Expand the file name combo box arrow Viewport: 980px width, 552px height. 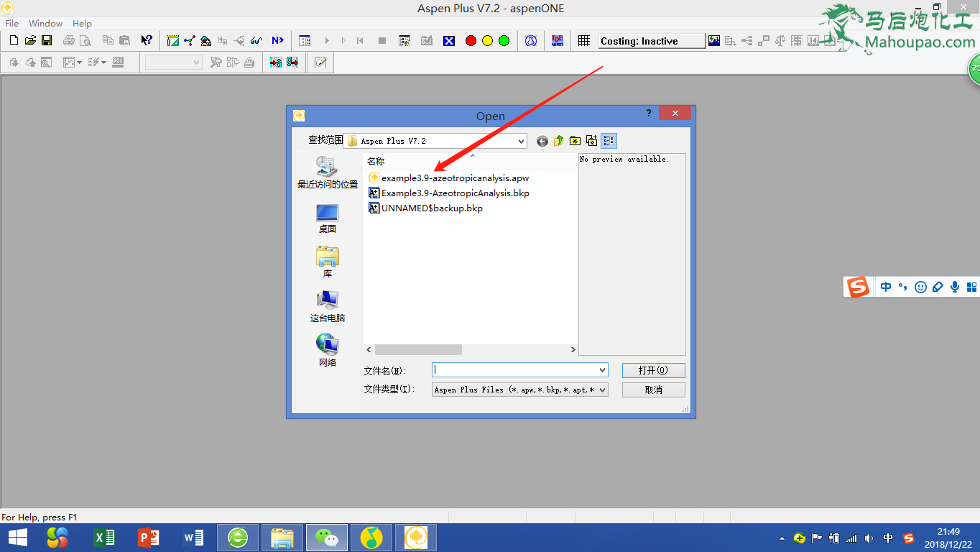602,370
